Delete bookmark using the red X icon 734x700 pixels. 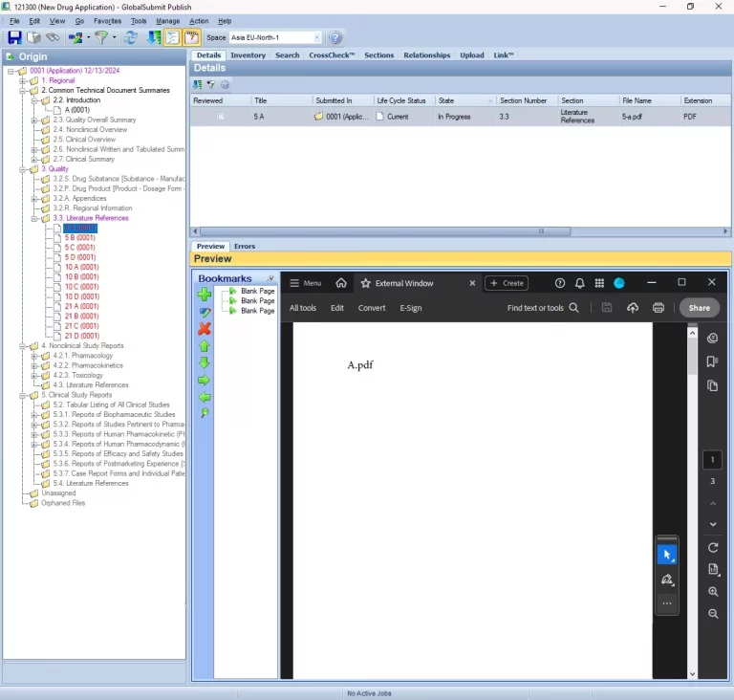coord(205,329)
